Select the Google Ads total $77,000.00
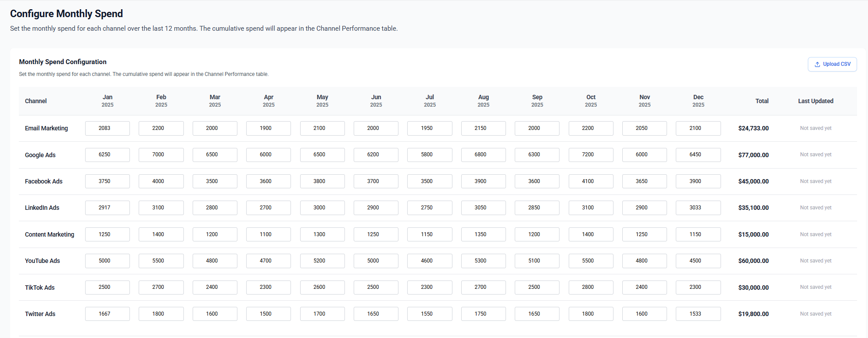 click(x=753, y=155)
